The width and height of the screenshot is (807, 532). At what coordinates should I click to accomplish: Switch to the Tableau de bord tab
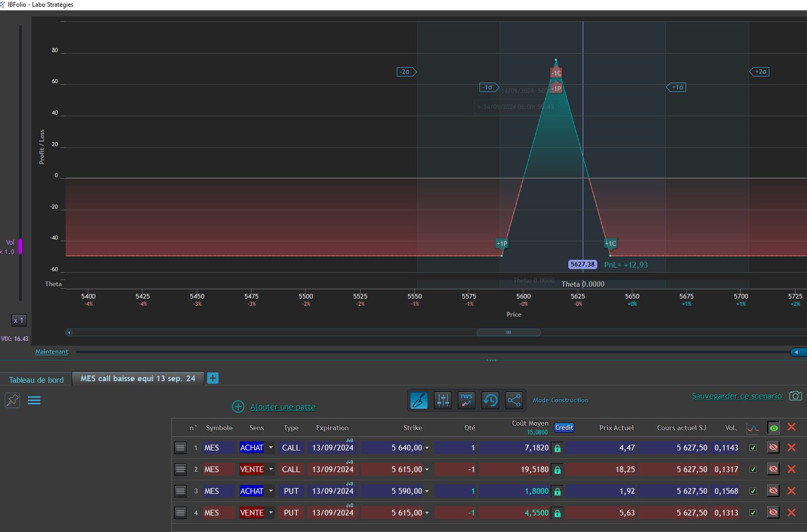click(x=36, y=380)
